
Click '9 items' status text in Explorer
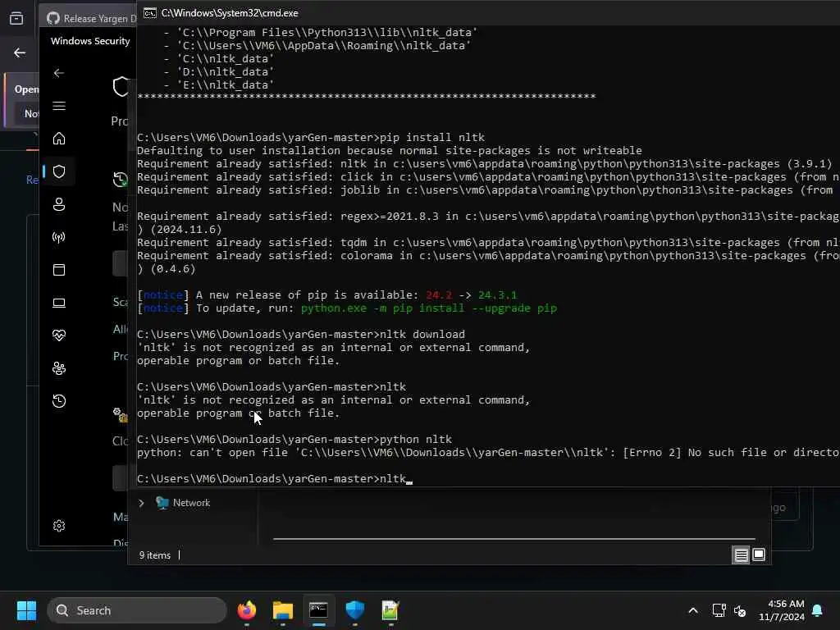click(155, 555)
